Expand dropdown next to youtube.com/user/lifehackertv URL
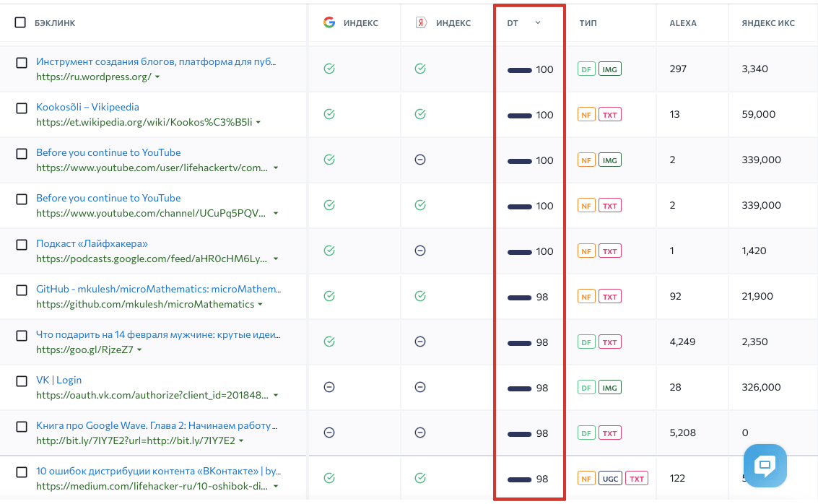 [x=276, y=168]
